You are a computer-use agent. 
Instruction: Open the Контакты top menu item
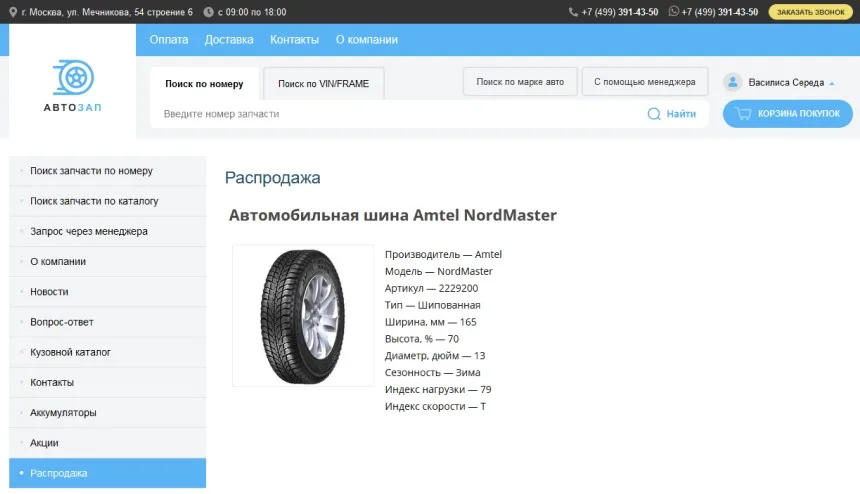[295, 39]
